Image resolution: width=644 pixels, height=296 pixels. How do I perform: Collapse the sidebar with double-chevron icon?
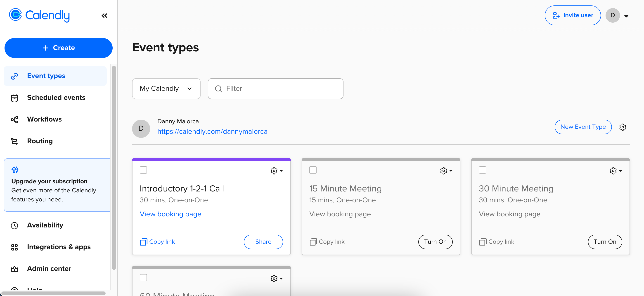[104, 16]
